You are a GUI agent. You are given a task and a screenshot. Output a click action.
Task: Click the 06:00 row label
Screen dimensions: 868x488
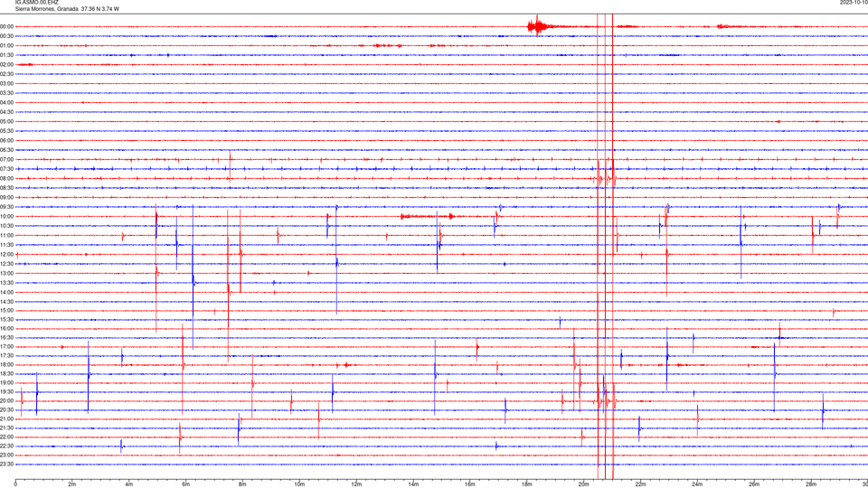[6, 141]
